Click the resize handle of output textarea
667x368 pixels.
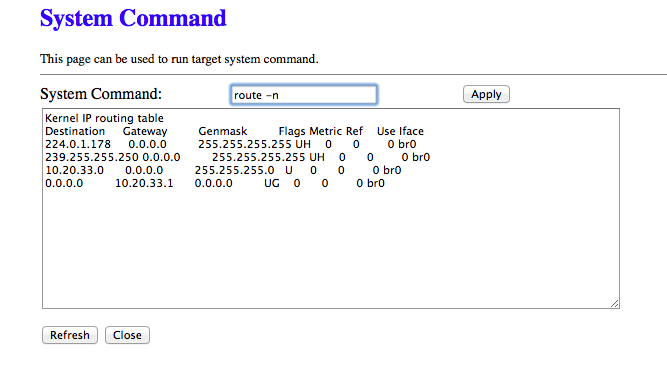(x=615, y=303)
